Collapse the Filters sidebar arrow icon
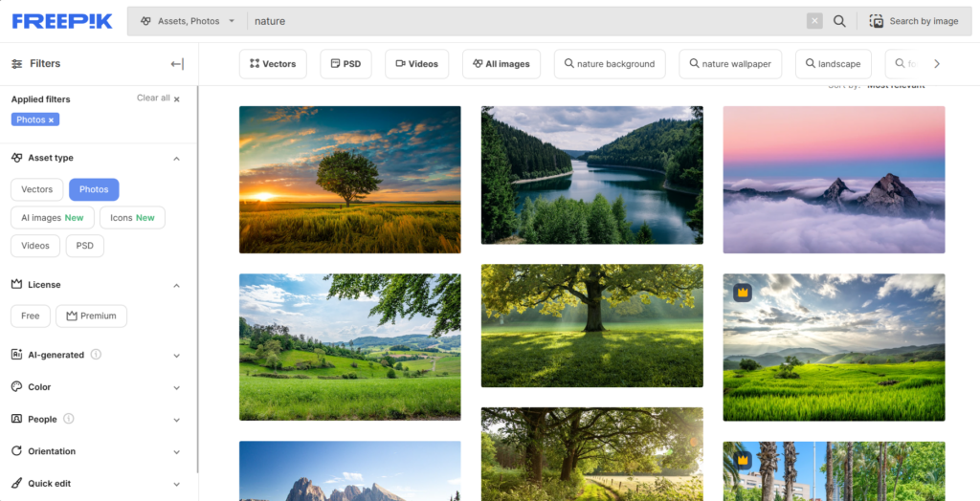 click(x=177, y=64)
